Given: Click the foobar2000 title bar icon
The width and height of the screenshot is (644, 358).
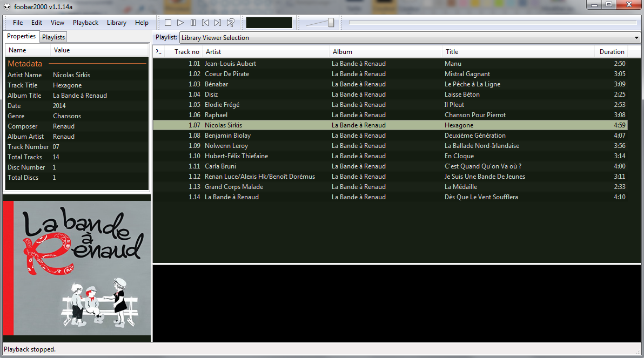Looking at the screenshot, I should pyautogui.click(x=7, y=6).
